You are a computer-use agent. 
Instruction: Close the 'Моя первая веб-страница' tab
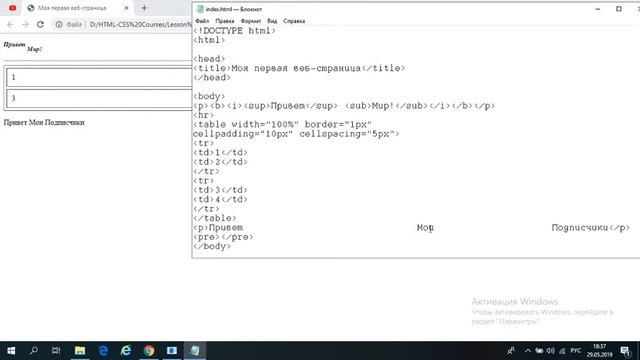(126, 8)
